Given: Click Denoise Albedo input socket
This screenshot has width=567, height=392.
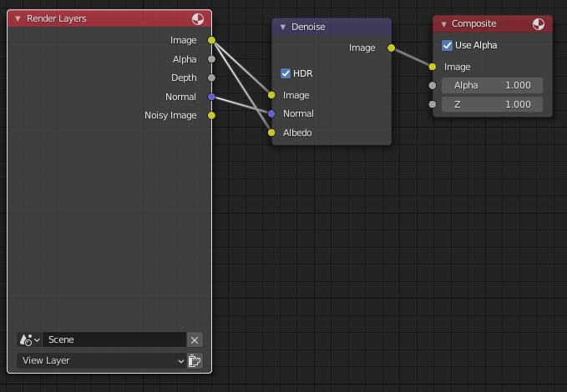Looking at the screenshot, I should [x=271, y=133].
